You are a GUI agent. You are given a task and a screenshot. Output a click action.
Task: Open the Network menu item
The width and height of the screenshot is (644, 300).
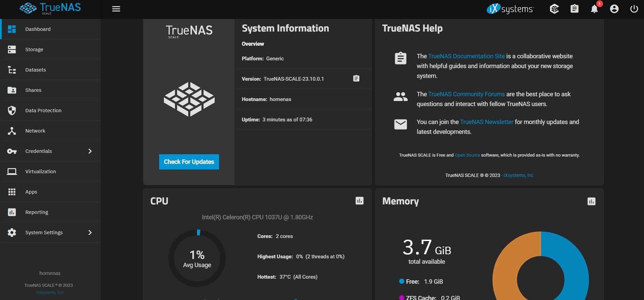pyautogui.click(x=50, y=131)
